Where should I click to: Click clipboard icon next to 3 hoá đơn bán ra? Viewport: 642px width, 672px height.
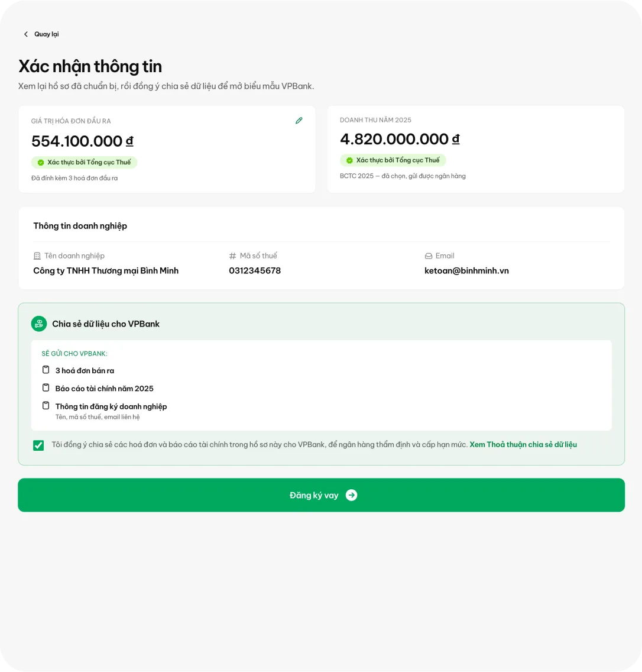point(46,370)
